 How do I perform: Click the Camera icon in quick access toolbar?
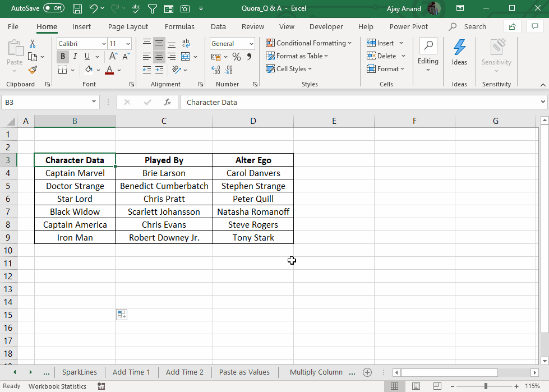185,9
